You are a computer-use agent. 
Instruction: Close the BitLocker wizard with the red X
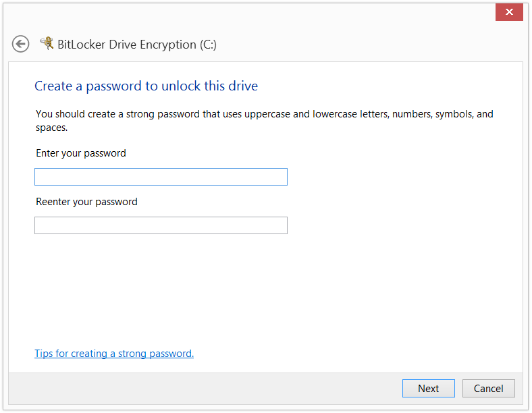pos(509,12)
